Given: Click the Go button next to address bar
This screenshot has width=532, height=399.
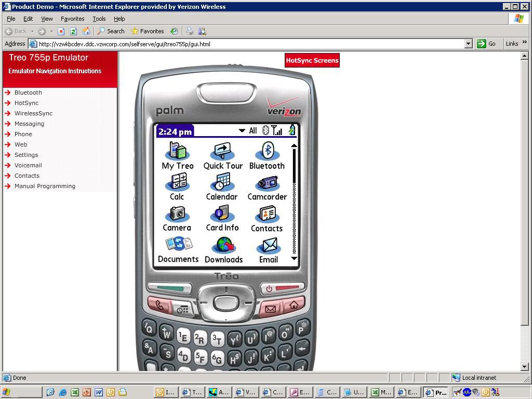Looking at the screenshot, I should coord(486,44).
